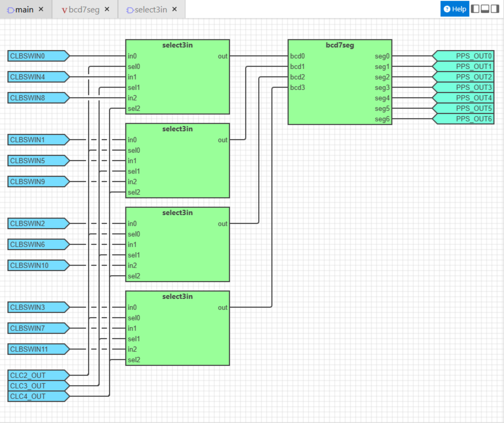
Task: Select the topmost select3in module block
Action: (177, 77)
